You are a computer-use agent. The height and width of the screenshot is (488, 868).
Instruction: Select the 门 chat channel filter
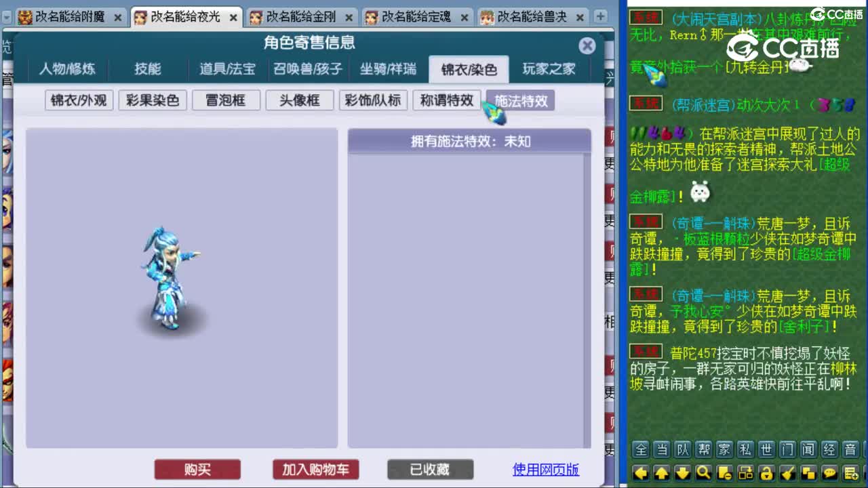787,449
